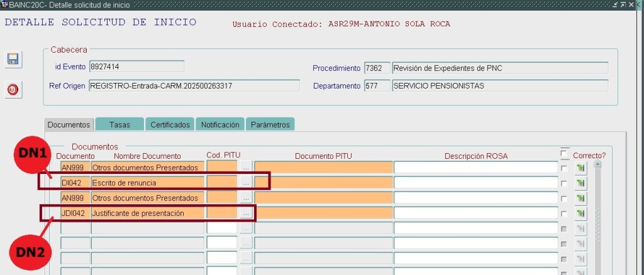Open green icon for Justificante de presentación row
This screenshot has width=644, height=275.
pos(580,213)
